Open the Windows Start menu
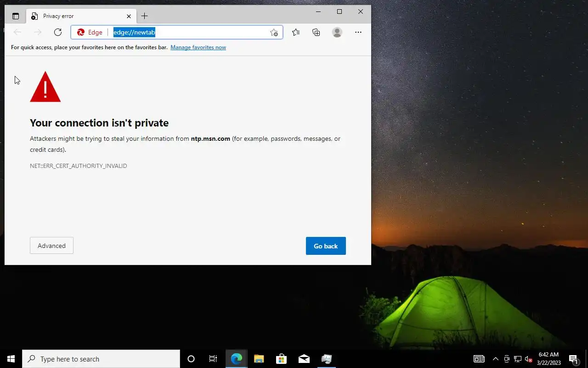Viewport: 588px width, 368px height. pos(11,359)
